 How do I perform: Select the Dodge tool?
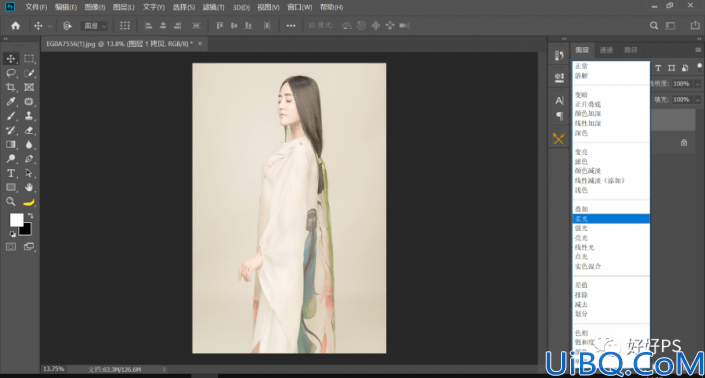point(11,159)
